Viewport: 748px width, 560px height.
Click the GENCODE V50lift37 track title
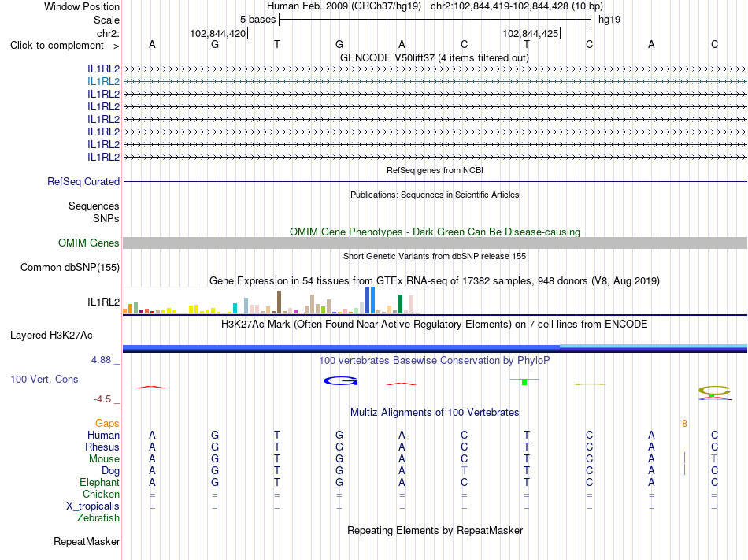(435, 58)
